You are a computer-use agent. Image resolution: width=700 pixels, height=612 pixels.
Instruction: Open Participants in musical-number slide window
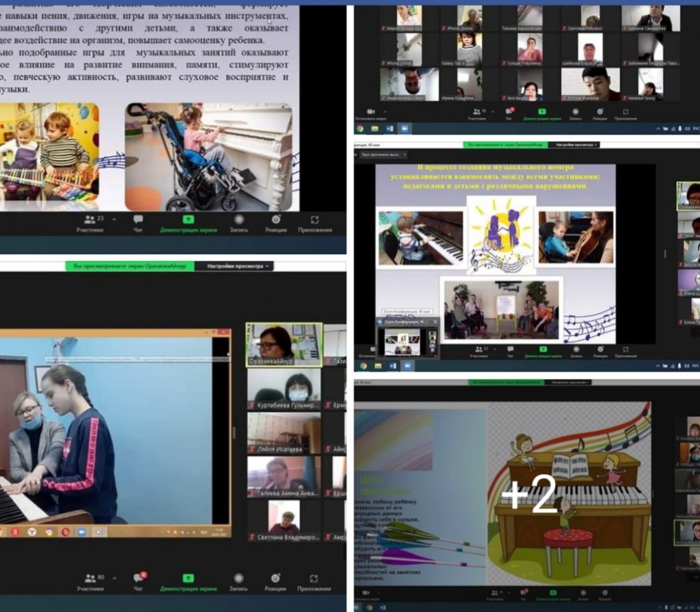point(479,352)
